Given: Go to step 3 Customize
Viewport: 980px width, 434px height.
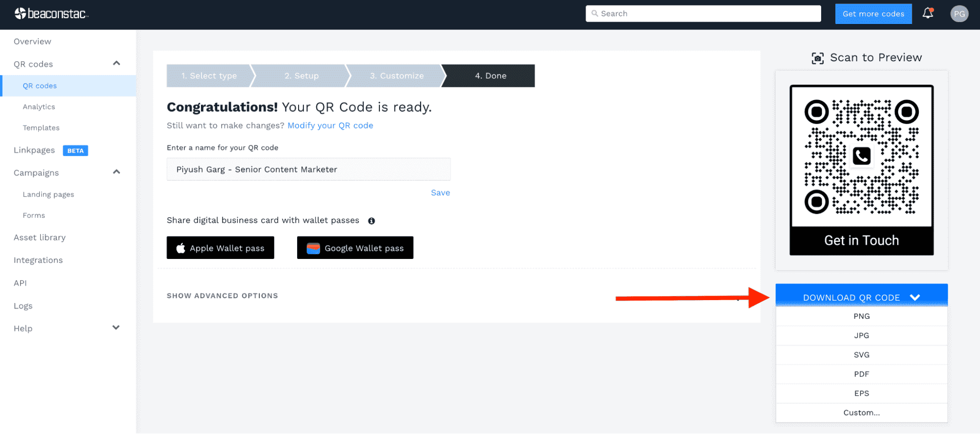Looking at the screenshot, I should [x=397, y=76].
